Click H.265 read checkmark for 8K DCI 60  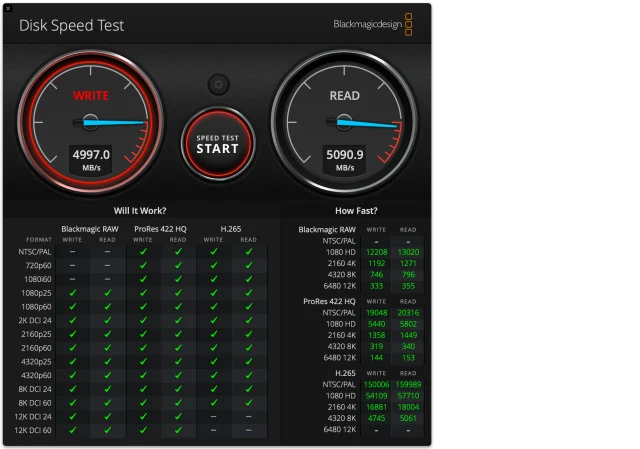(249, 402)
